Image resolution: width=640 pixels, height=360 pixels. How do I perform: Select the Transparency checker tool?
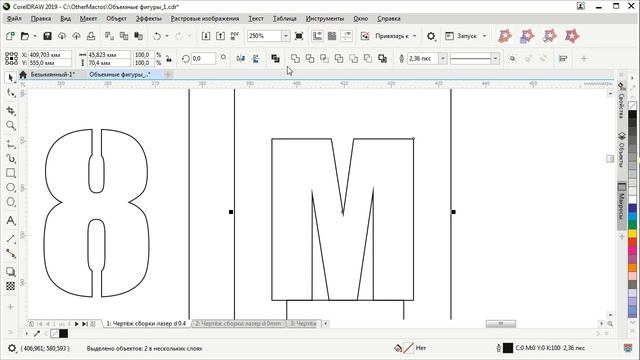pyautogui.click(x=11, y=286)
